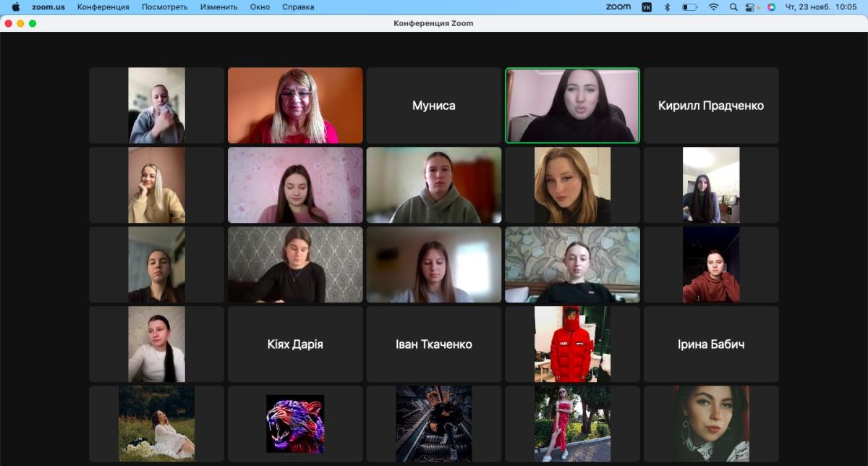This screenshot has height=466, width=868.
Task: Click the neon tiger avatar tile
Action: (295, 423)
